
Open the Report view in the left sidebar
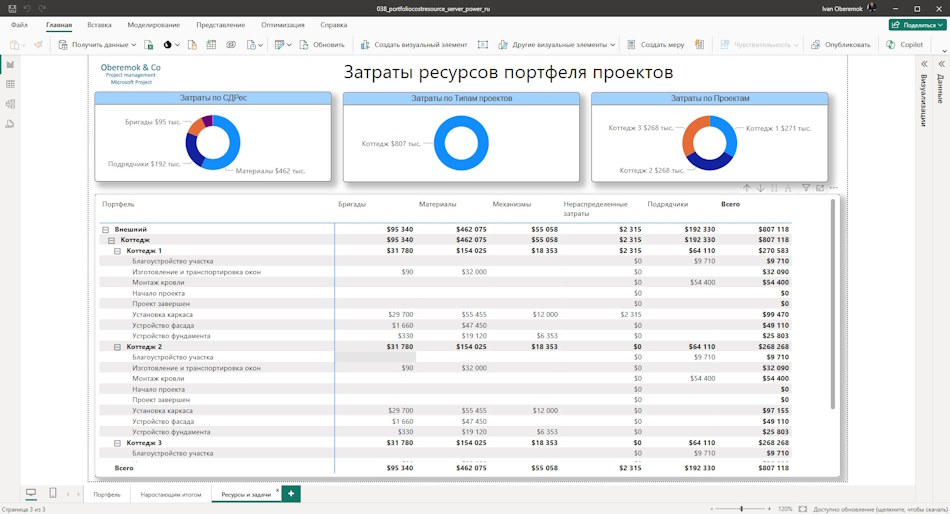coord(10,65)
